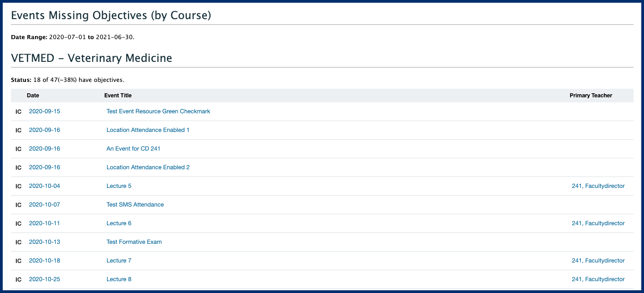Go to the Lecture 7 event
644x293 pixels.
pos(119,261)
